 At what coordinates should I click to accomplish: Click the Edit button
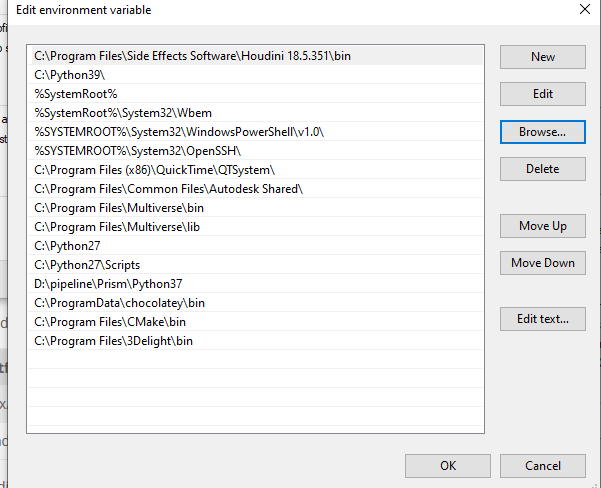543,94
